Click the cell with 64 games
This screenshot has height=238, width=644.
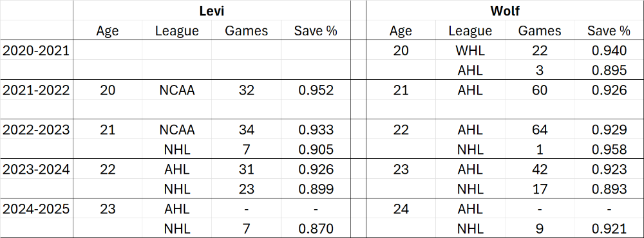[x=539, y=129]
